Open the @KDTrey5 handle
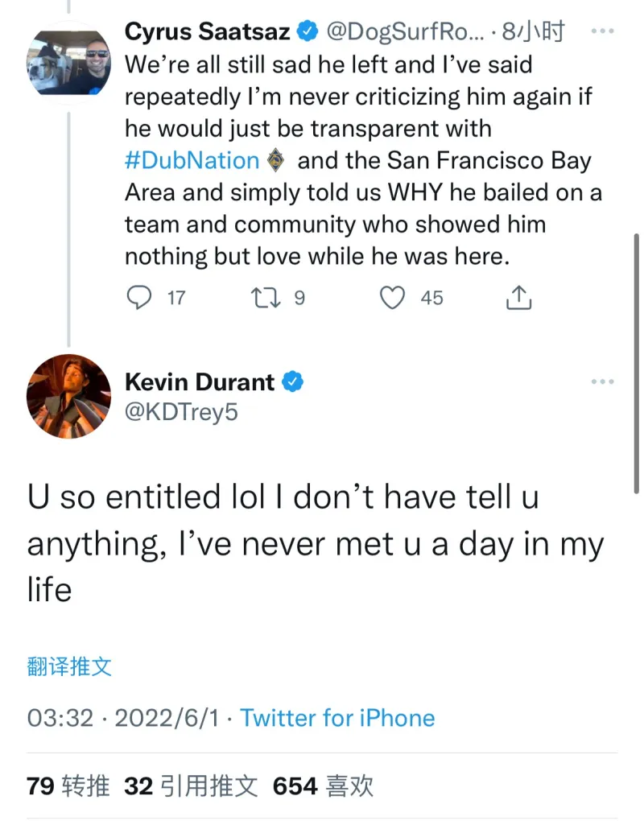 pyautogui.click(x=181, y=412)
